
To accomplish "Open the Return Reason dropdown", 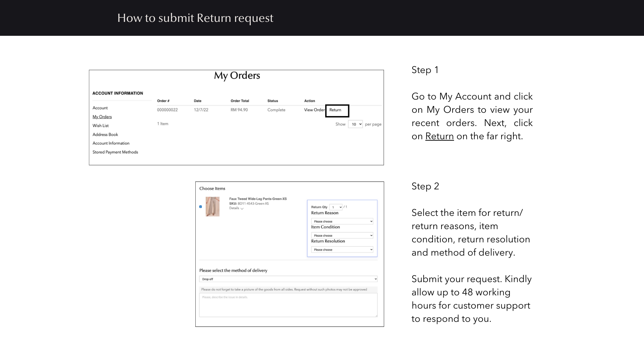I will tap(342, 221).
